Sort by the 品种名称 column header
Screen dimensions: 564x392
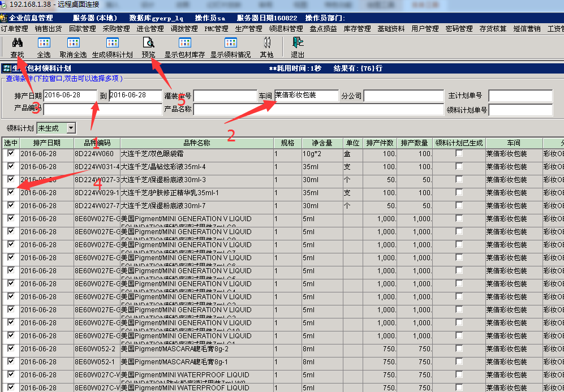tap(197, 143)
